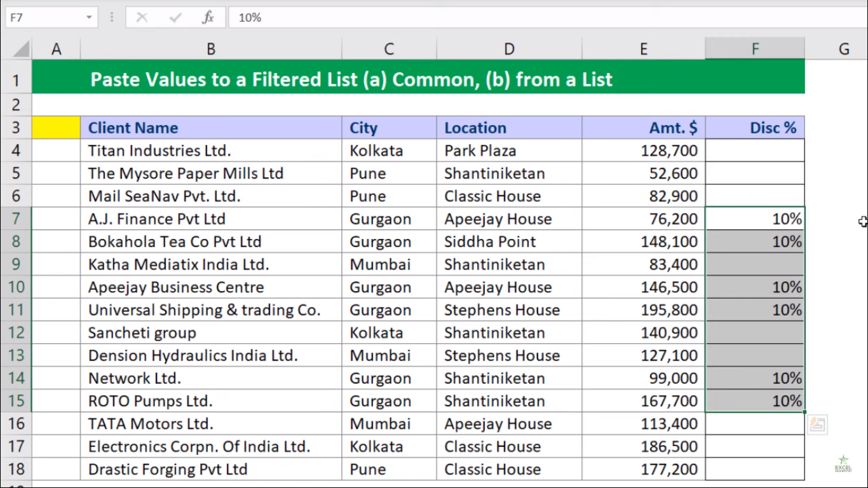Select ROTO Pumps Ltd. cell
Viewport: 868px width, 488px height.
(211, 402)
